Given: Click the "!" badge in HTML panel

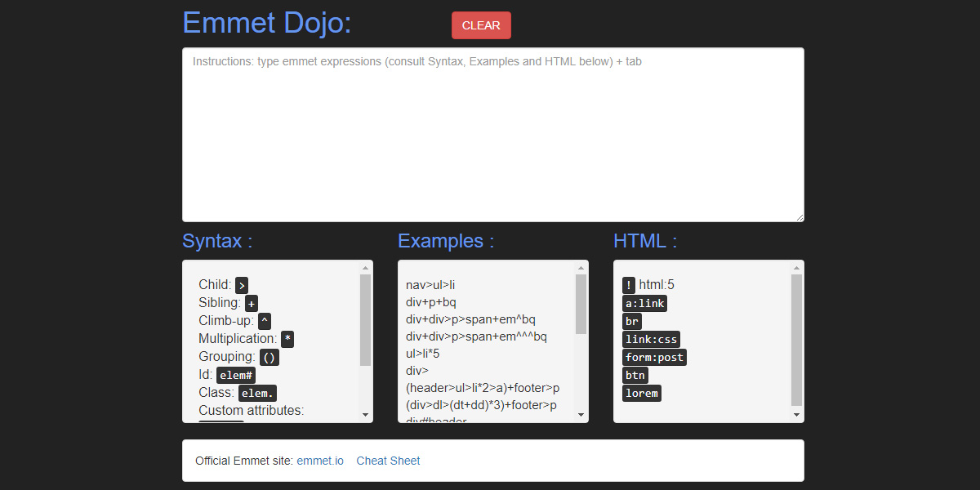Looking at the screenshot, I should tap(629, 285).
